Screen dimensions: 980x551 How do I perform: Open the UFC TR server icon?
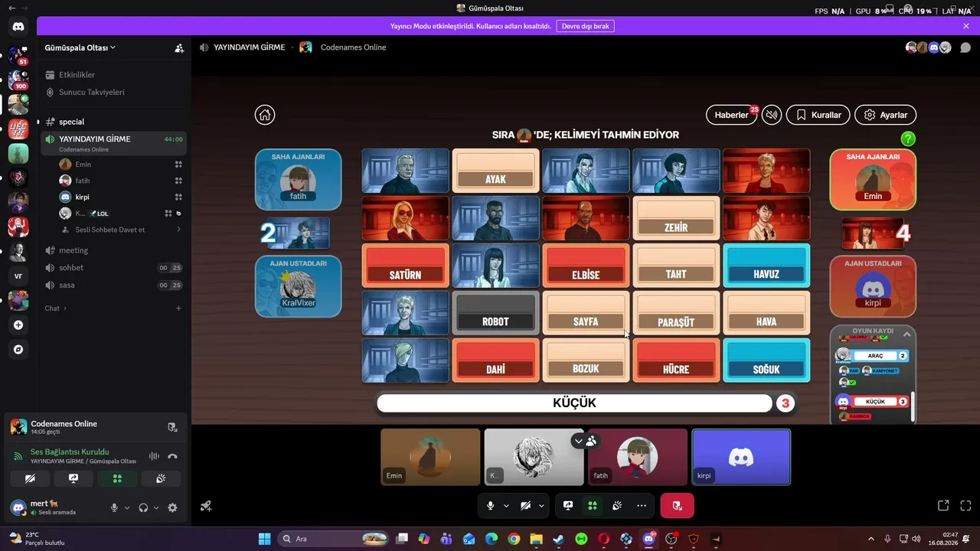[18, 129]
